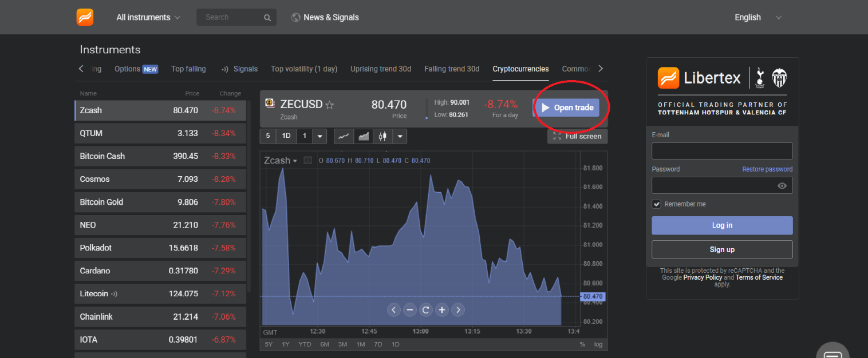Uncheck the Remember me checkbox
The image size is (868, 358).
pyautogui.click(x=656, y=204)
